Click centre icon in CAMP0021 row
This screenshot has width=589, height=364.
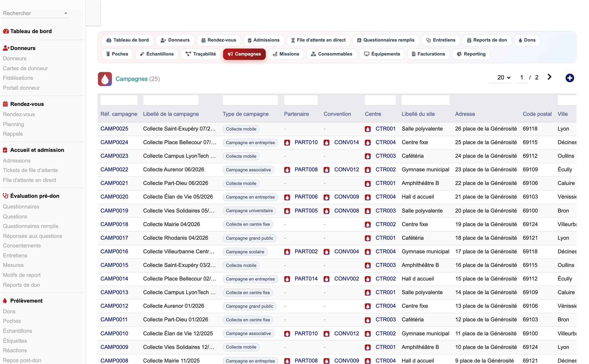pyautogui.click(x=368, y=184)
